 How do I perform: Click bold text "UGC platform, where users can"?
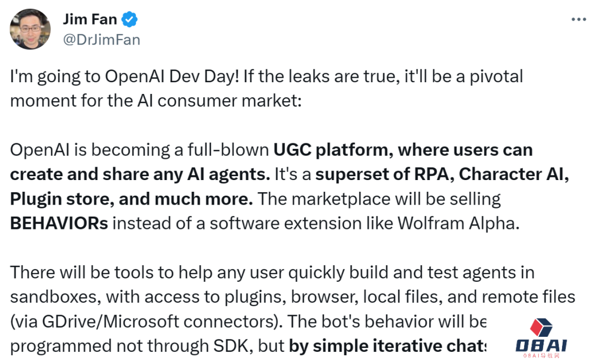pos(402,149)
